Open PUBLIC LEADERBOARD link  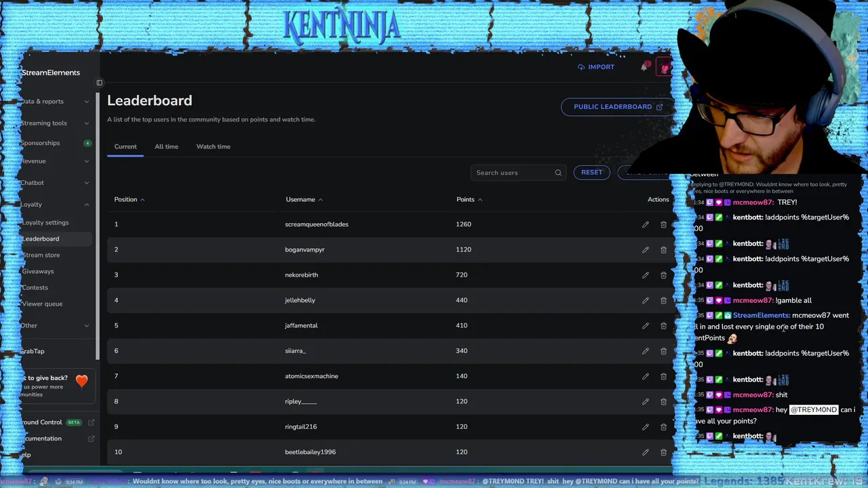[616, 106]
